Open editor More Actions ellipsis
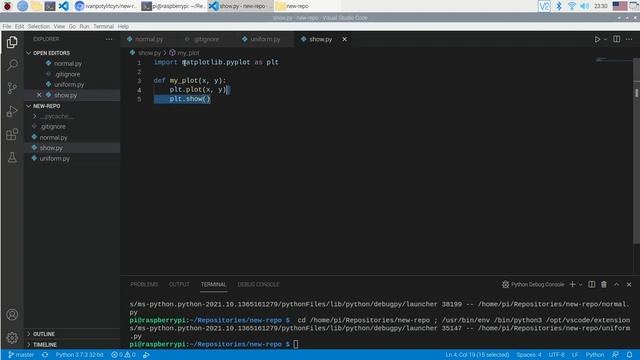The height and width of the screenshot is (360, 640). [629, 39]
